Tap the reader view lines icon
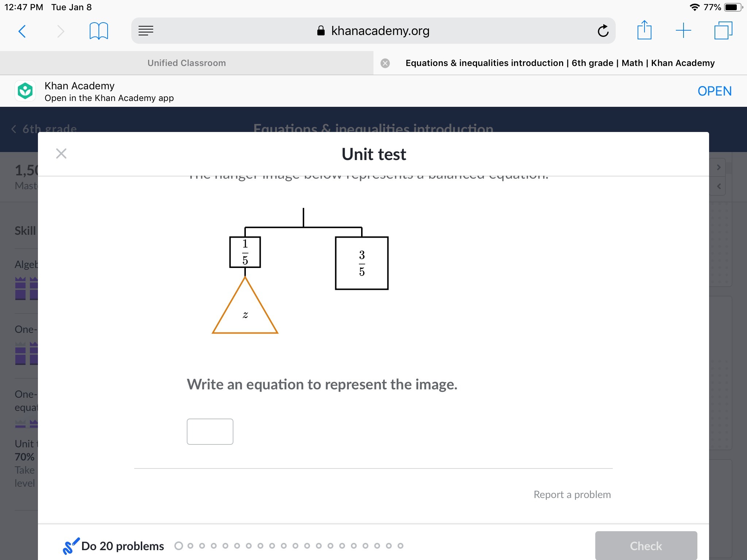 146,31
